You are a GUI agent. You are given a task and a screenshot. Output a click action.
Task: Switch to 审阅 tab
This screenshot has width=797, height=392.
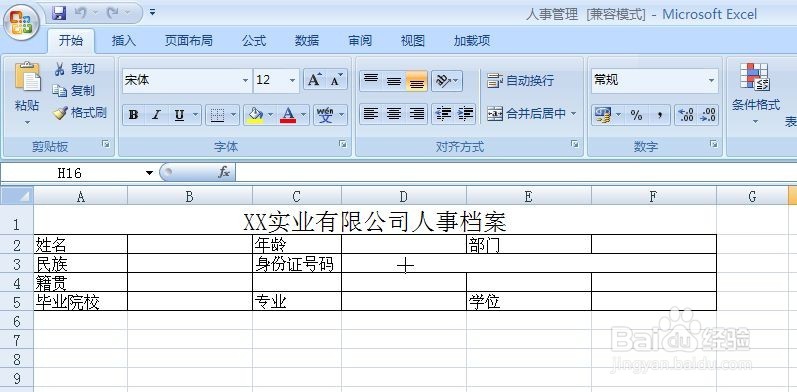coord(360,41)
